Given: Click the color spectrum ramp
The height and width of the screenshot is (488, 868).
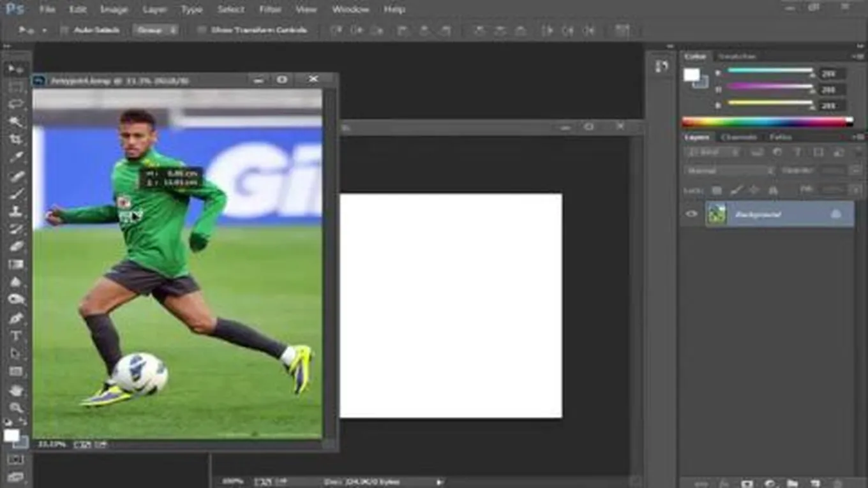Looking at the screenshot, I should pyautogui.click(x=766, y=122).
